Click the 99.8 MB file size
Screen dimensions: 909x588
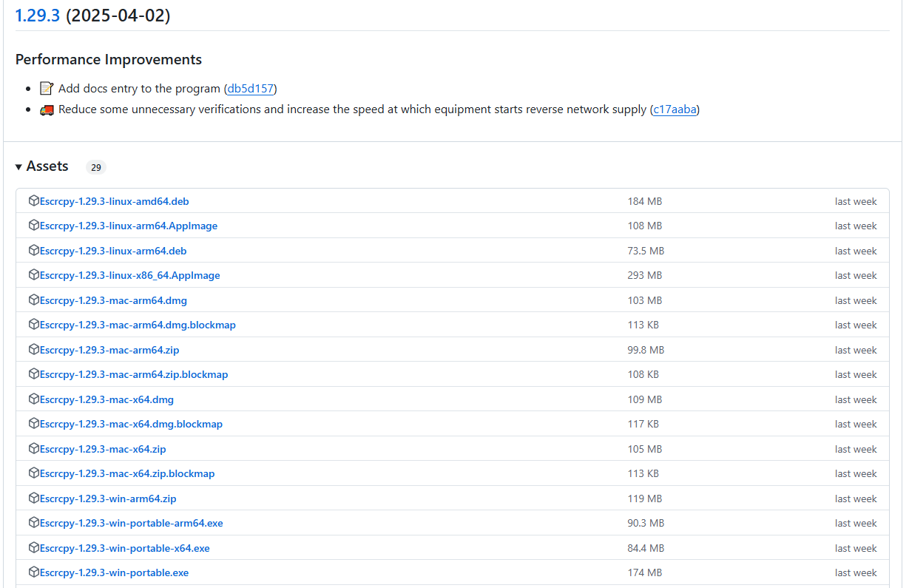[646, 350]
